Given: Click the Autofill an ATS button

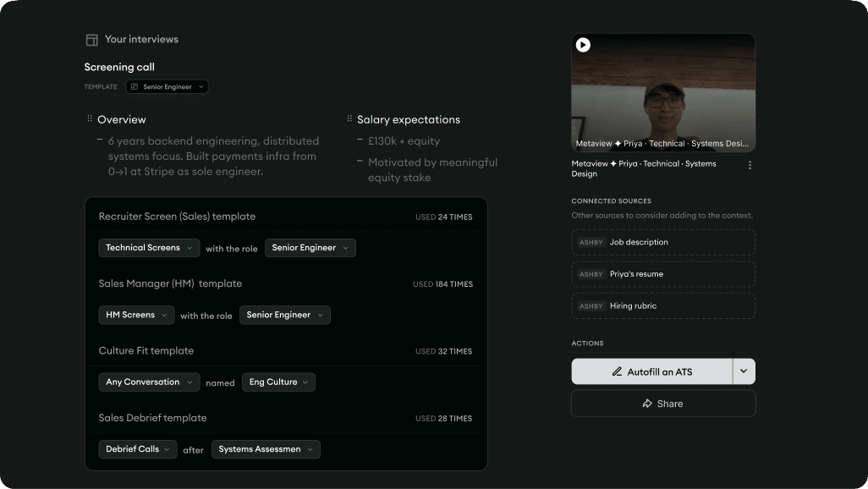Looking at the screenshot, I should click(x=651, y=372).
